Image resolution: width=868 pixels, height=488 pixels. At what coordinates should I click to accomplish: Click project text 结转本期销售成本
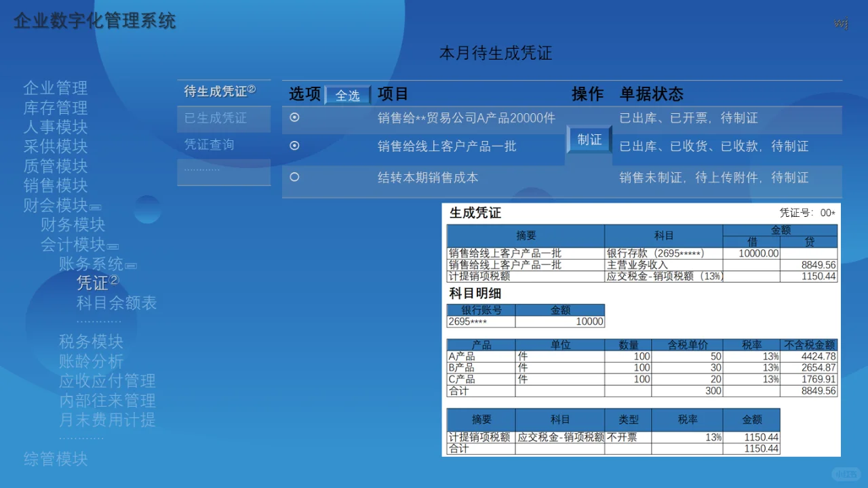click(428, 178)
